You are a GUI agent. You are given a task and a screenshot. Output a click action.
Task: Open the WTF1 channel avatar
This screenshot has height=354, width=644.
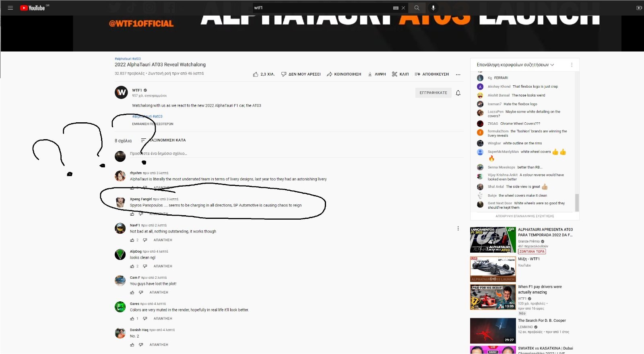121,93
